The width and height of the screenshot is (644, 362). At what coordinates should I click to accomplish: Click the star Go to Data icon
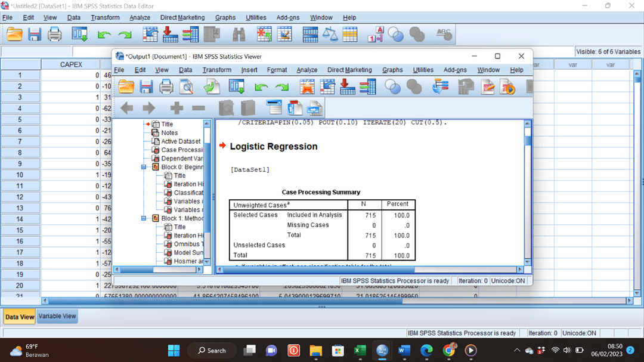[x=307, y=86]
